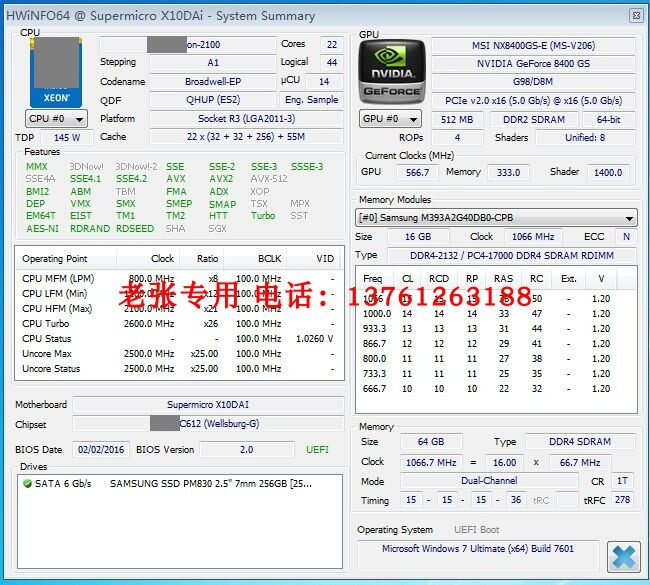The image size is (650, 585).
Task: Click the BIOS Version field 2.0
Action: tap(247, 449)
